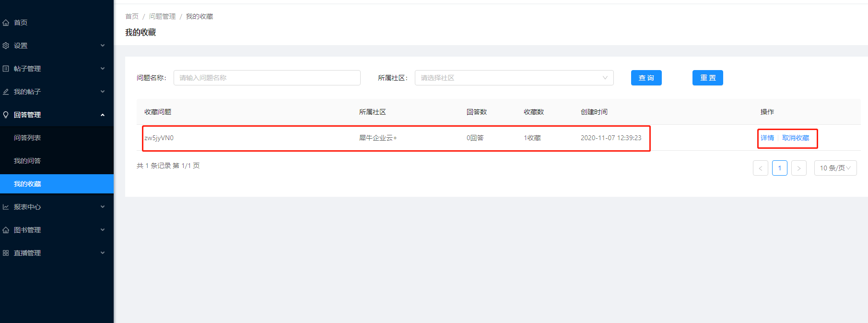This screenshot has height=323, width=868.
Task: Expand the 图书管理 menu chevron
Action: pyautogui.click(x=103, y=230)
